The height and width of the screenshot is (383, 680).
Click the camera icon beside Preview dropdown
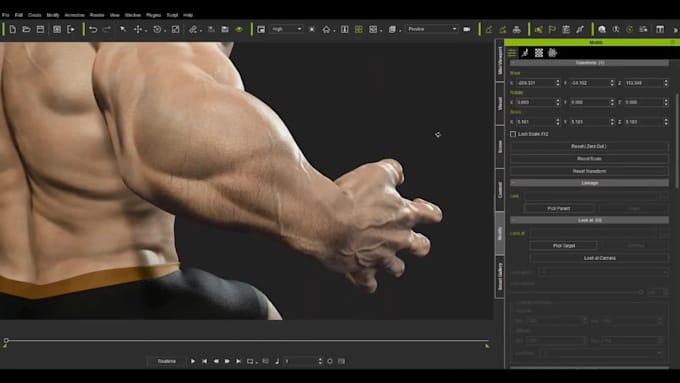coord(467,29)
